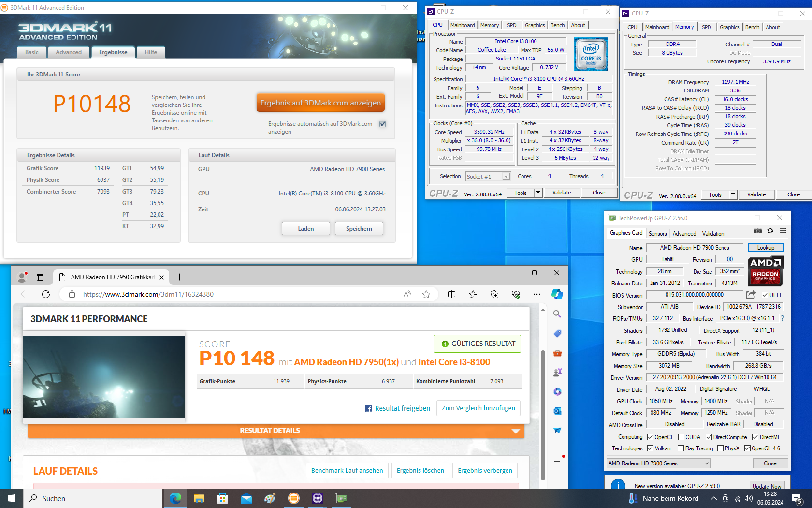Screen dimensions: 812x508
Task: Click the BIOS export share icon in GPU-Z
Action: 751,295
